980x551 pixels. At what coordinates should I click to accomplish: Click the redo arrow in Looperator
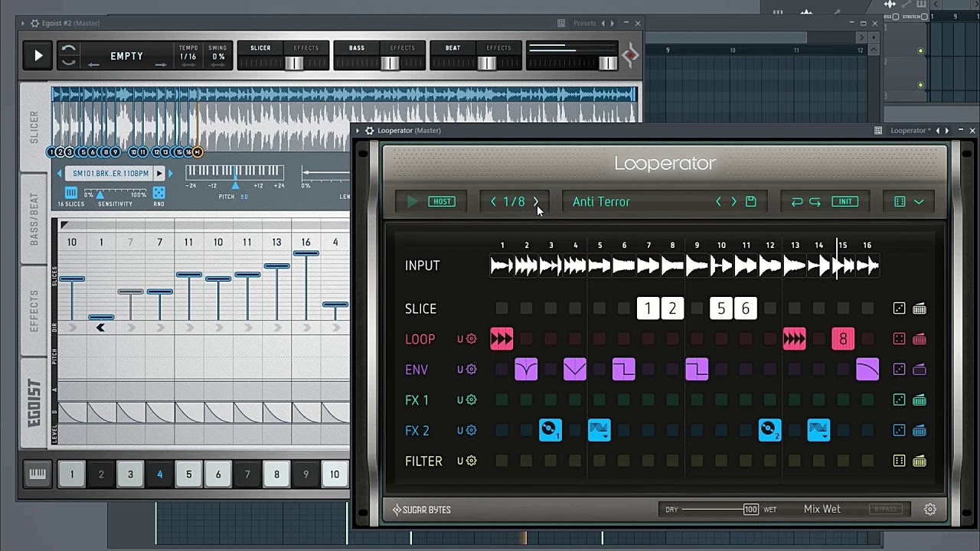[815, 201]
